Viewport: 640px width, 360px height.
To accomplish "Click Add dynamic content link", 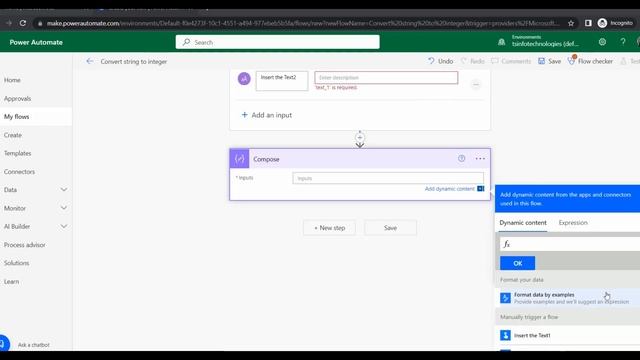I will [449, 189].
